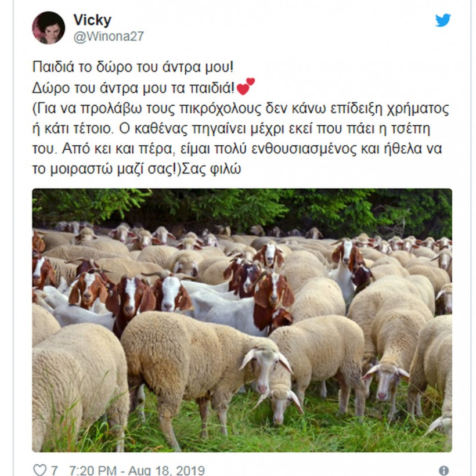
Task: Click the text line starting '(Για να προλάβω'
Action: click(x=240, y=109)
